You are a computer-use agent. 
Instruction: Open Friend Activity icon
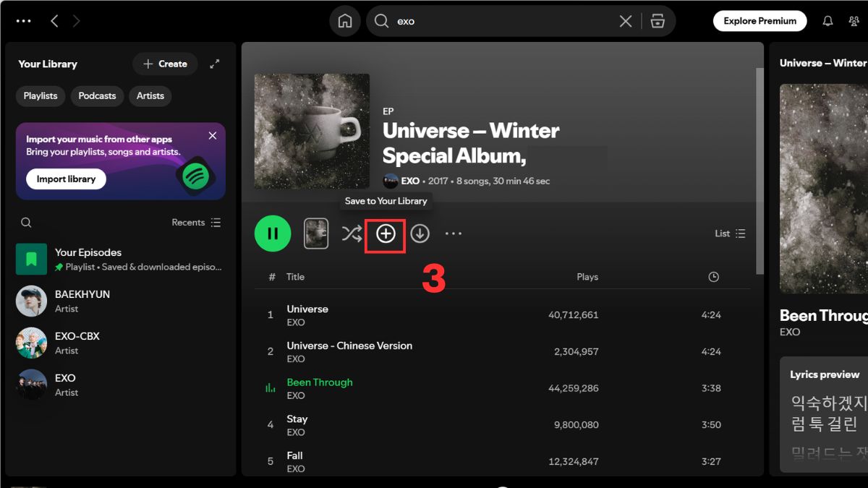coord(854,21)
